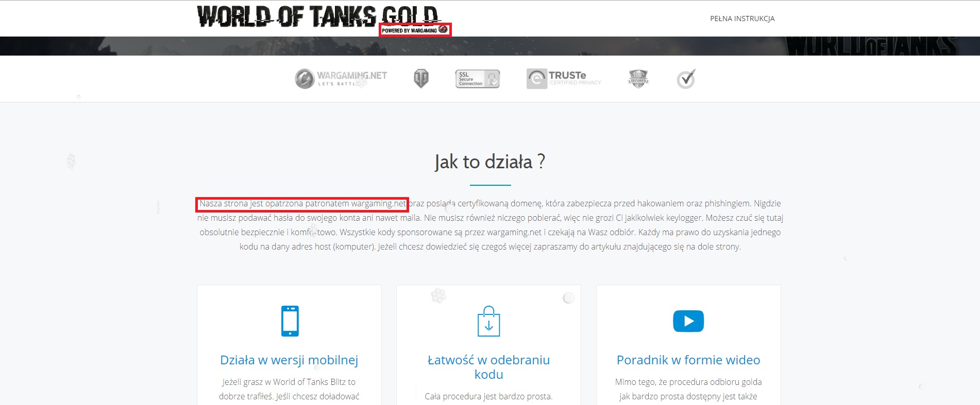Click the shopping bag download icon

[488, 321]
